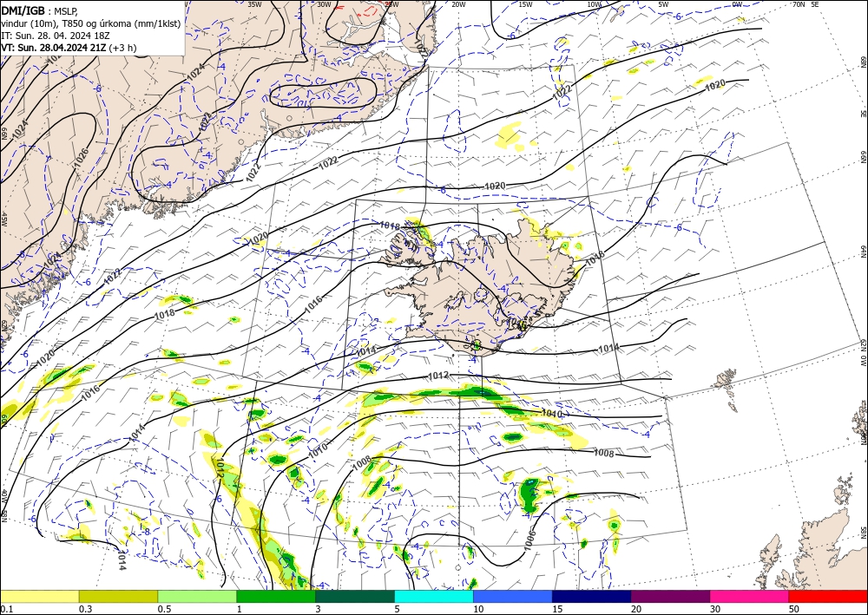The width and height of the screenshot is (868, 615).
Task: Click the light green 0.5–1 legend swatch
Action: pos(197,596)
